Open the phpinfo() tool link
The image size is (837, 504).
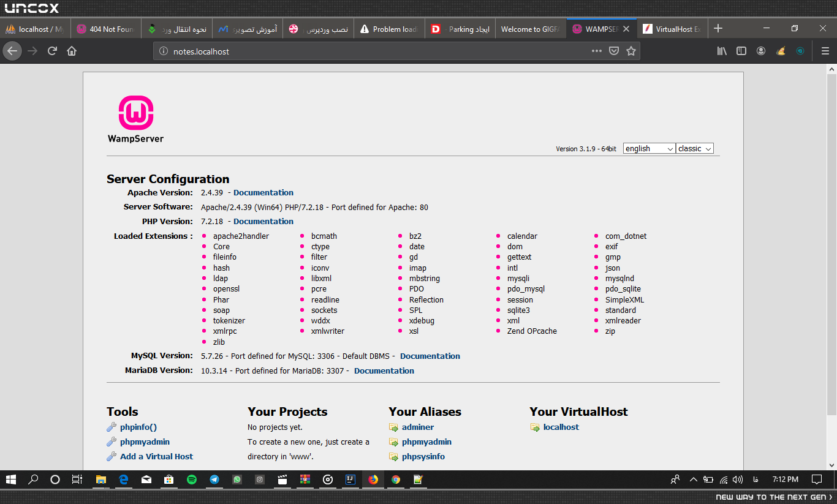pyautogui.click(x=138, y=427)
